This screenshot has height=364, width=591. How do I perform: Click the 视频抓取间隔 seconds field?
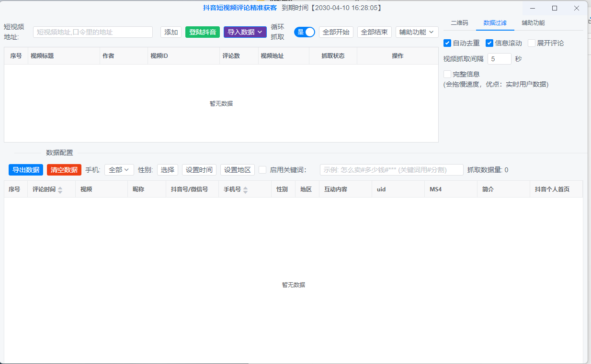[499, 59]
